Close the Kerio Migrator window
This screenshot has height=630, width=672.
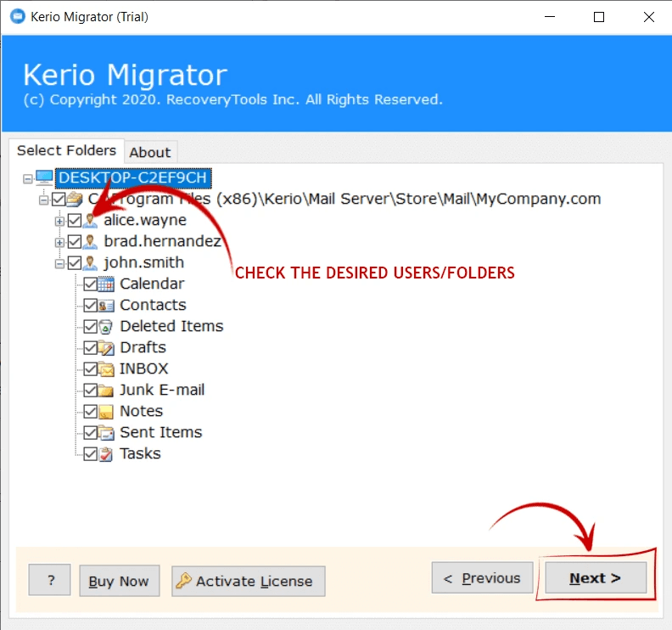coord(649,17)
